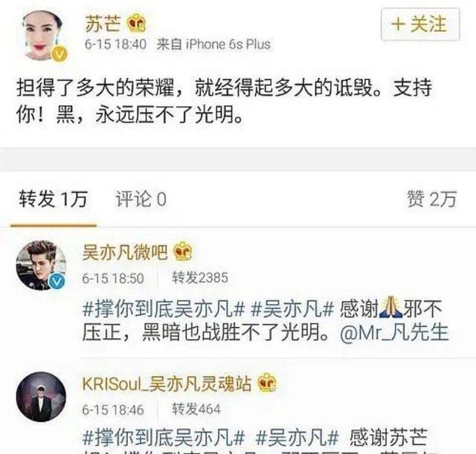Viewport: 476px width, 454px height.
Task: View 转发464 repost count
Action: coord(196,409)
